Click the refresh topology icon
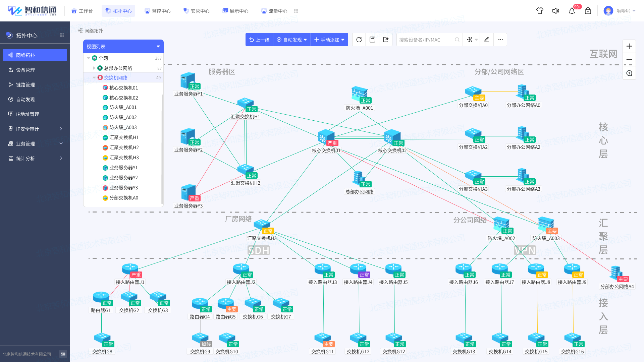This screenshot has height=362, width=644. pyautogui.click(x=359, y=40)
